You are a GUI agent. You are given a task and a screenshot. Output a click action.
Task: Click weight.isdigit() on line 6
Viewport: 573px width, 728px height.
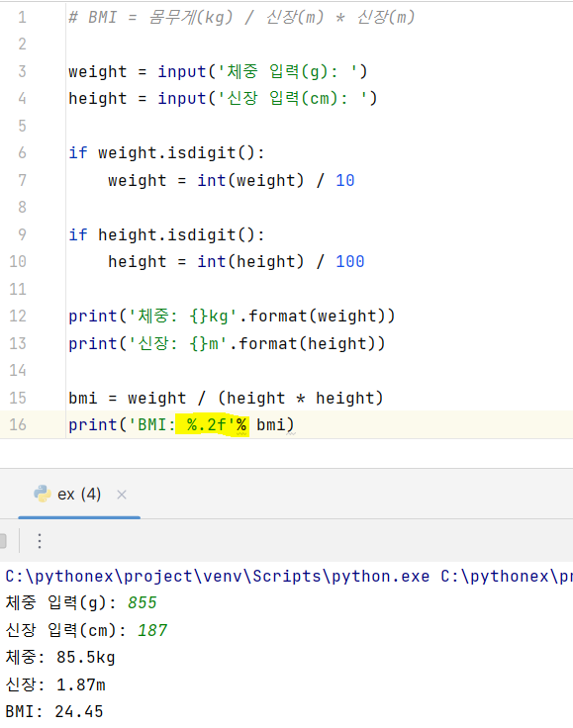pos(181,152)
